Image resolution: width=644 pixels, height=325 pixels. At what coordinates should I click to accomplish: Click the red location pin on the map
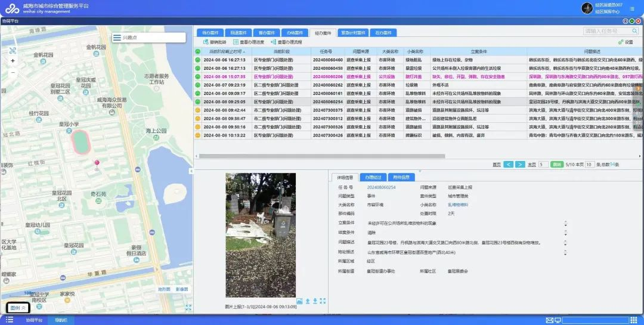96,162
